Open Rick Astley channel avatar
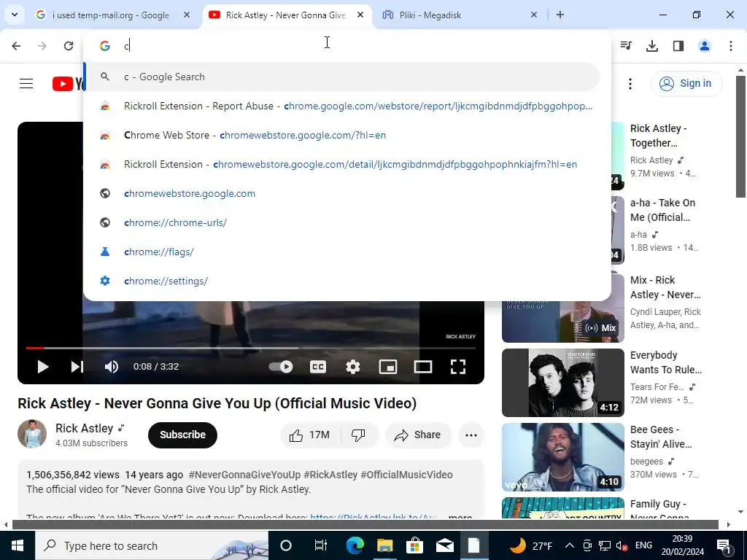Image resolution: width=747 pixels, height=560 pixels. pos(32,434)
